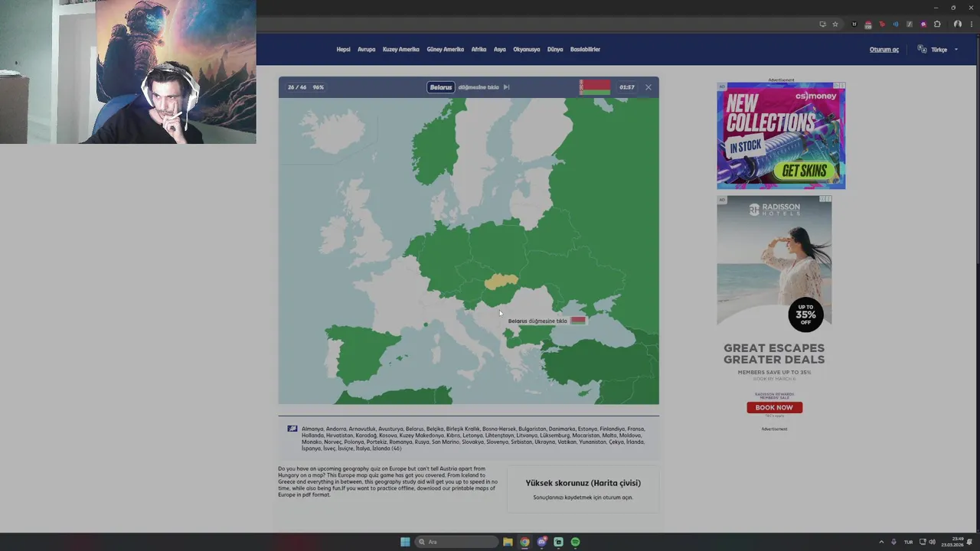Click the TUR keyboard language indicator

(x=909, y=542)
